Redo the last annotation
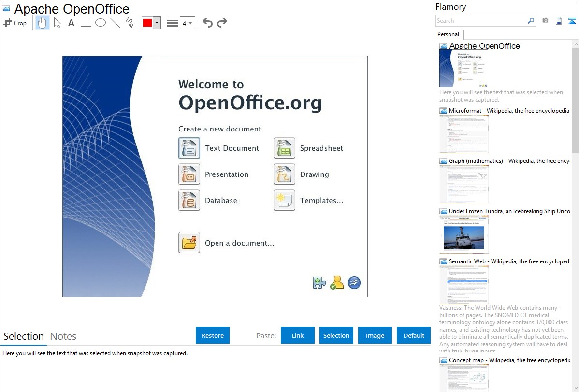Image resolution: width=579 pixels, height=392 pixels. (x=222, y=23)
